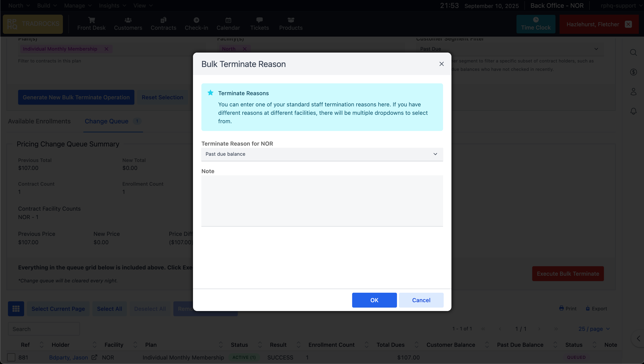Viewport: 644px width, 364px height.
Task: Open the Bdparty, Jason holder link
Action: (x=68, y=358)
